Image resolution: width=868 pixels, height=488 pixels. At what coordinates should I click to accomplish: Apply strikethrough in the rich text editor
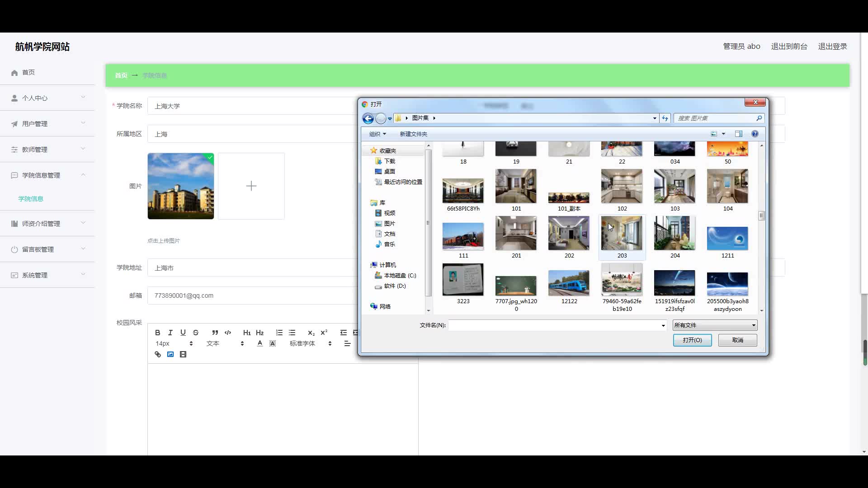(196, 333)
